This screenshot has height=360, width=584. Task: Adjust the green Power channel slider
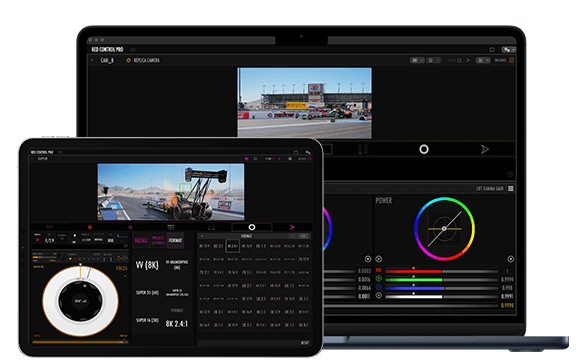pyautogui.click(x=442, y=280)
